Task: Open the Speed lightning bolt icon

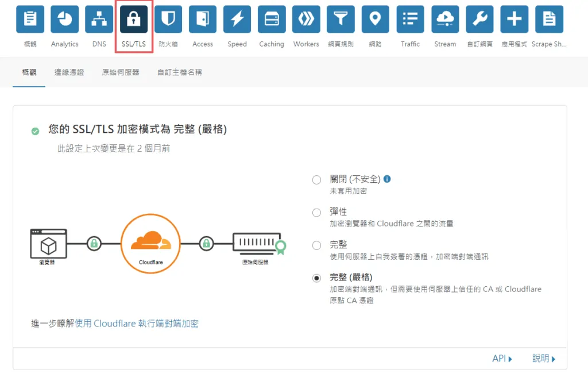Action: coord(237,19)
